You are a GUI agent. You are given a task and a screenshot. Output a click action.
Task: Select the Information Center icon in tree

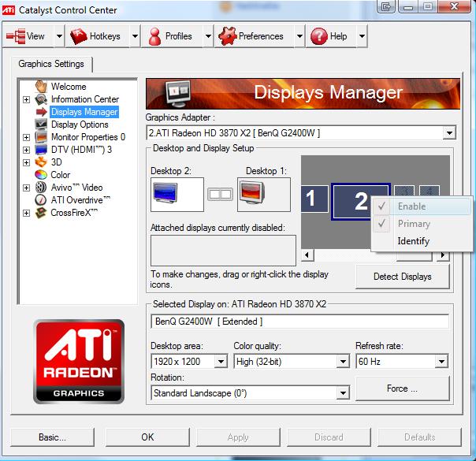(41, 99)
